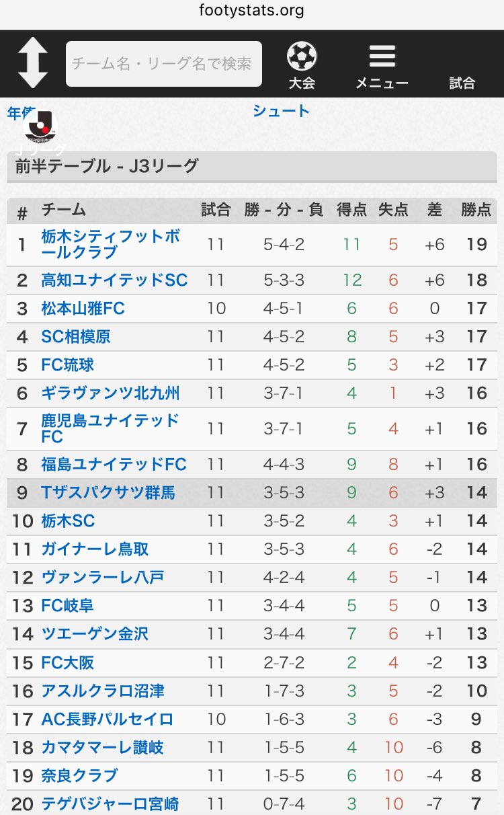This screenshot has width=504, height=815.
Task: Click the footystats.org address text
Action: coord(252,11)
